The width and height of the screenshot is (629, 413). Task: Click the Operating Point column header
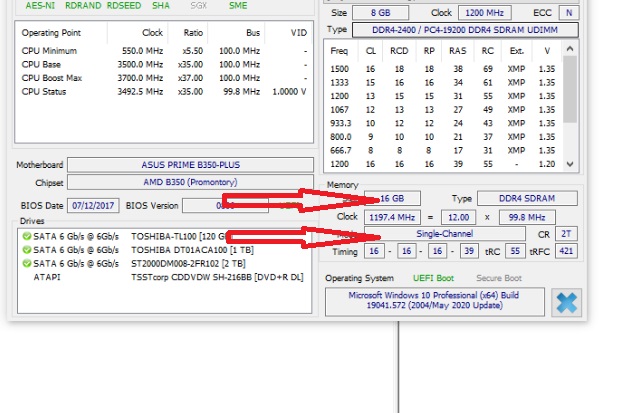pos(51,33)
